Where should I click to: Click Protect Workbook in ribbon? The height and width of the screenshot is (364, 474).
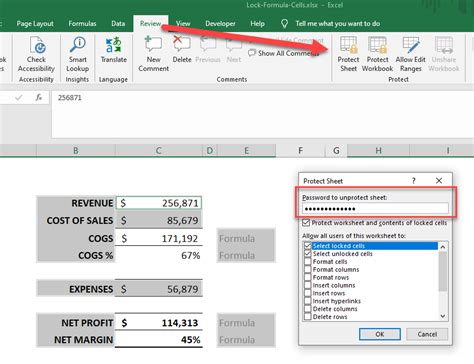point(377,54)
